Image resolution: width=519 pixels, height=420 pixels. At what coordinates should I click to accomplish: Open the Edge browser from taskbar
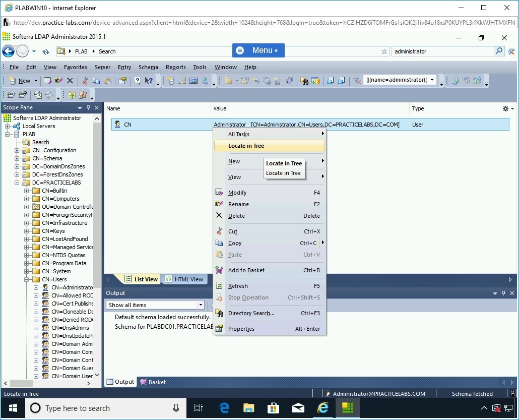tap(225, 408)
